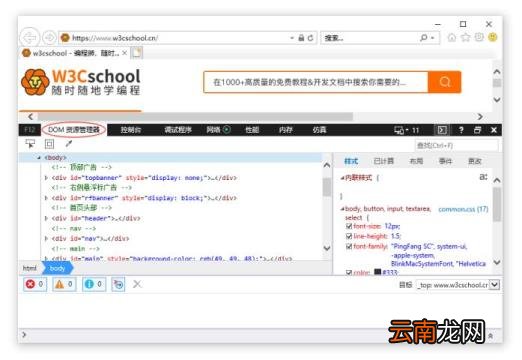Screen dimensions: 522x360
Task: Click the address bar URL text
Action: tap(115, 38)
